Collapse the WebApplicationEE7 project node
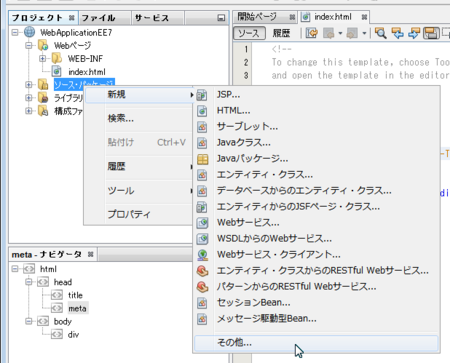The width and height of the screenshot is (450, 363). (x=15, y=32)
